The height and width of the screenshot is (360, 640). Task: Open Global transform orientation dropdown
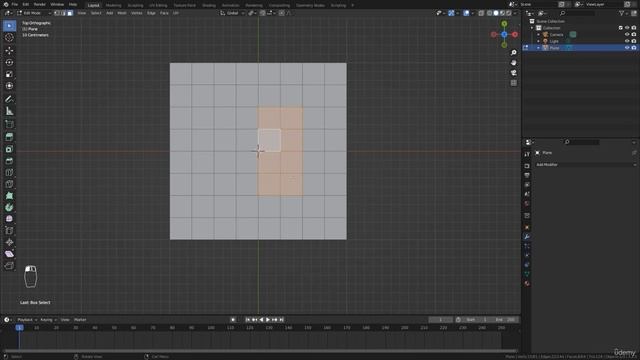(x=232, y=13)
